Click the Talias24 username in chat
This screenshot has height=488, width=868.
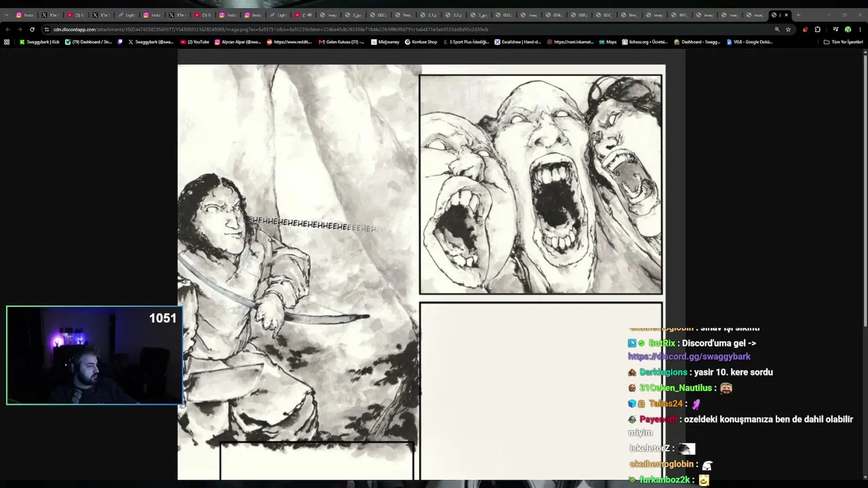point(665,404)
